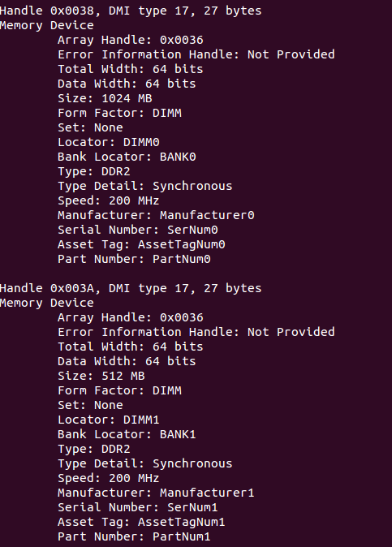Click 'Manufacturer: Manufacturer1' text
Screen dimensions: 392x547
click(x=157, y=493)
